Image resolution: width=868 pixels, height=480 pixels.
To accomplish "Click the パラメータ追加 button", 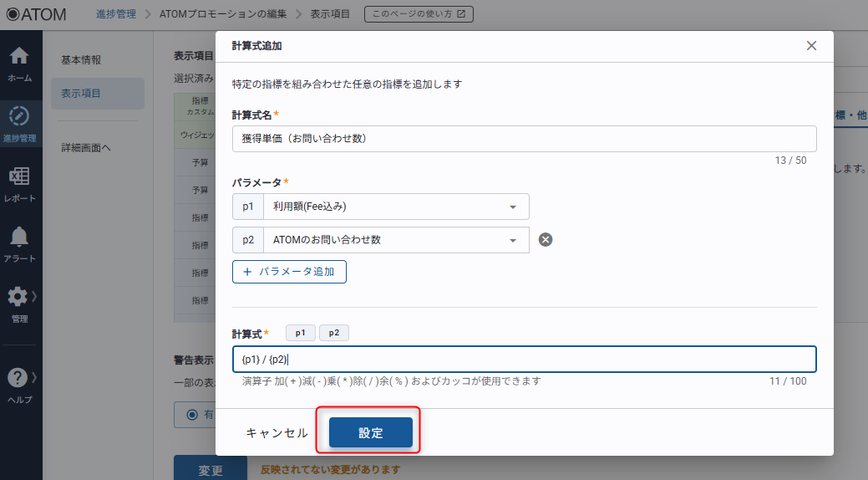I will coord(289,272).
